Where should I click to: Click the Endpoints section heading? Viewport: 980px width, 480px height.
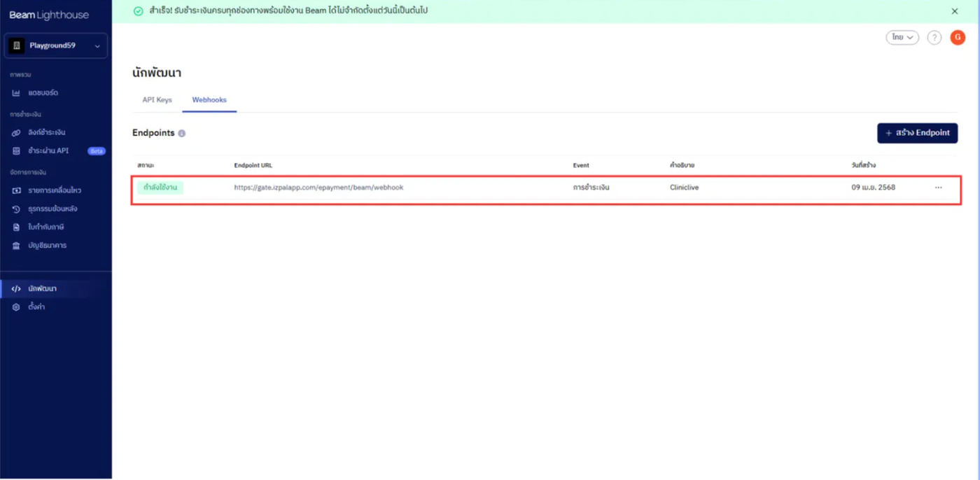pos(153,133)
